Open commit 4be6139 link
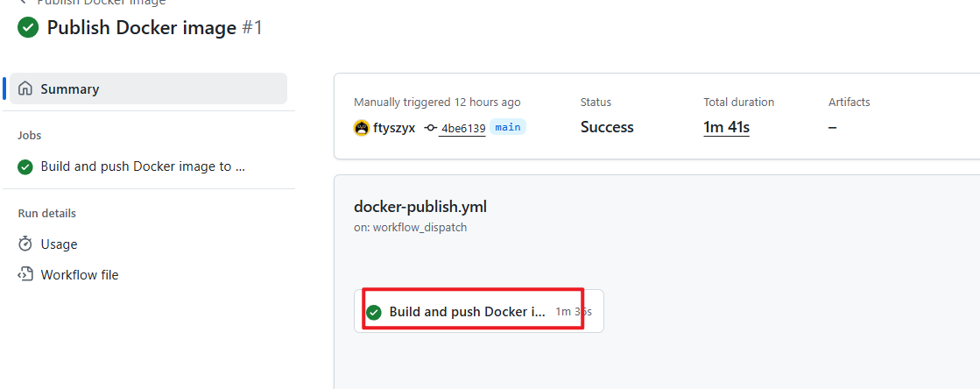 tap(462, 128)
